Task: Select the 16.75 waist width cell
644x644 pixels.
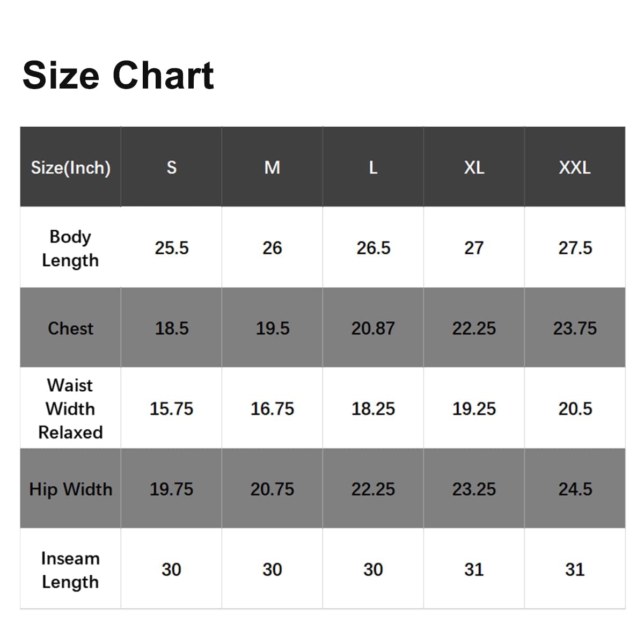Action: click(272, 408)
